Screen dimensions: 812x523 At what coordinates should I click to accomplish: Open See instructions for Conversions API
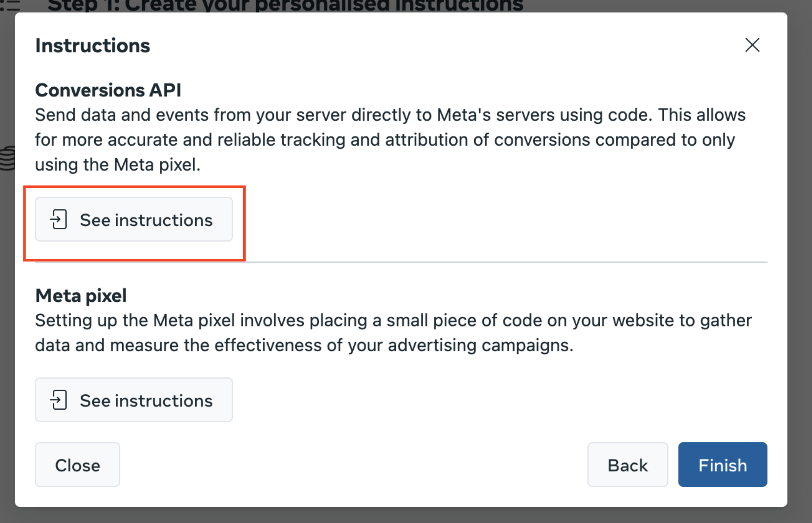134,219
